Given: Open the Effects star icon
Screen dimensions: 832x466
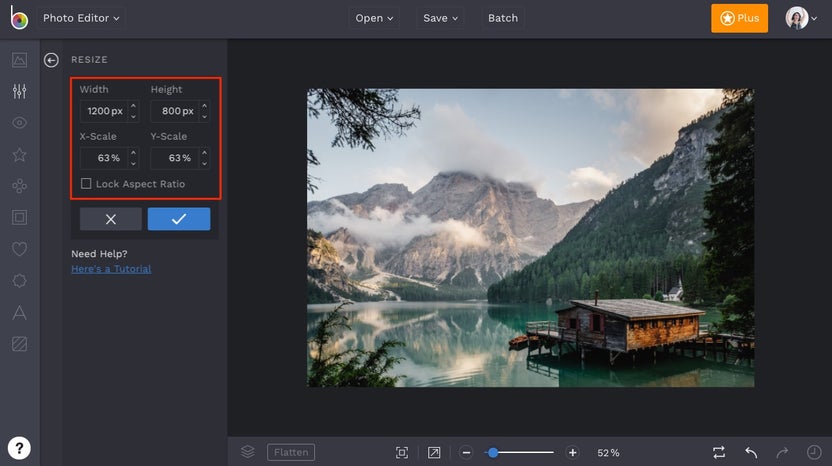Looking at the screenshot, I should click(x=20, y=154).
